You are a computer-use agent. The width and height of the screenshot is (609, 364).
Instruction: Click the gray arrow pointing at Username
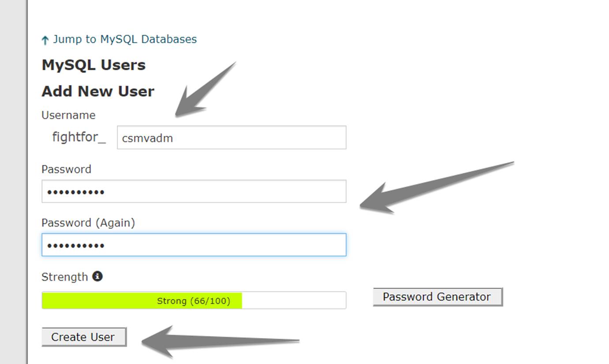click(x=206, y=89)
